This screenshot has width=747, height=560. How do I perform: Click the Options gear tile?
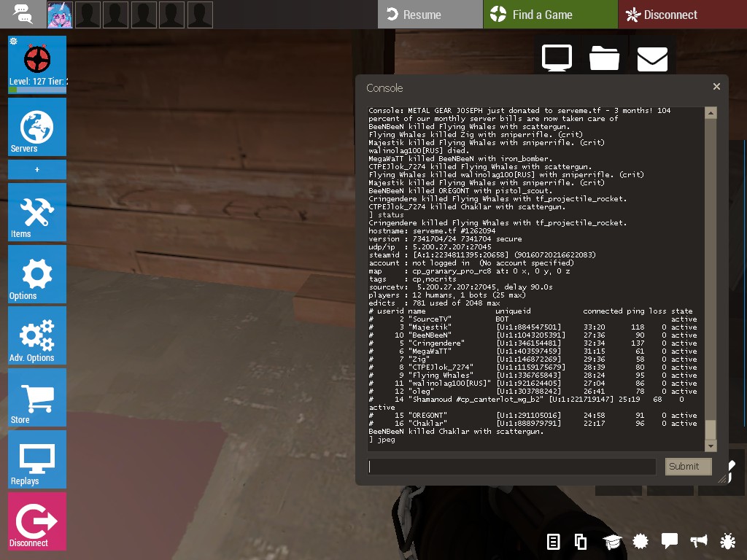pyautogui.click(x=37, y=273)
